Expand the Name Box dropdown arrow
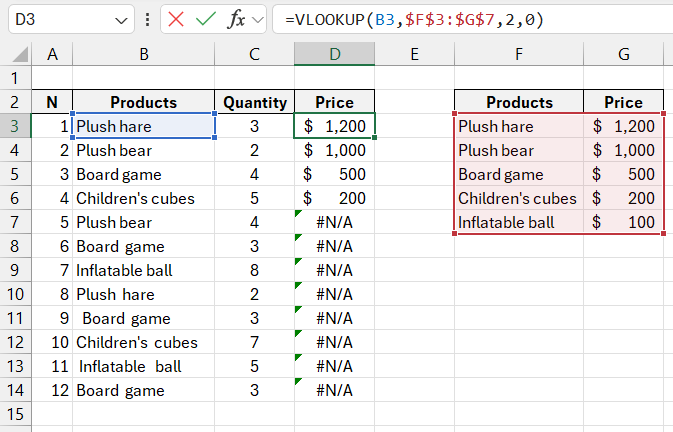Image resolution: width=673 pixels, height=432 pixels. (122, 19)
